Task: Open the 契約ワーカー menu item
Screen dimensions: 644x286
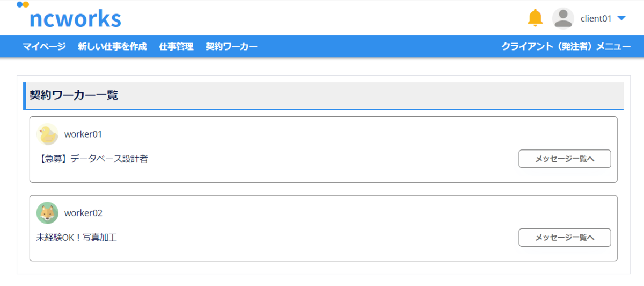Action: coord(231,47)
